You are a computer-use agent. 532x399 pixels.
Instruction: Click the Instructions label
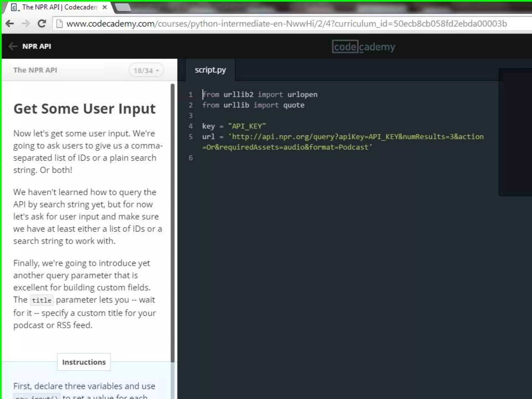click(84, 362)
